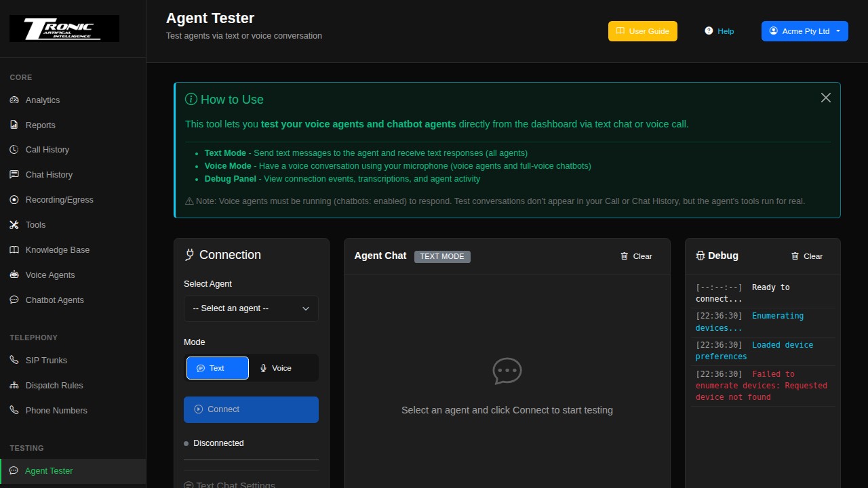Click the Chatbot Agents bubble icon
868x488 pixels.
coord(14,300)
